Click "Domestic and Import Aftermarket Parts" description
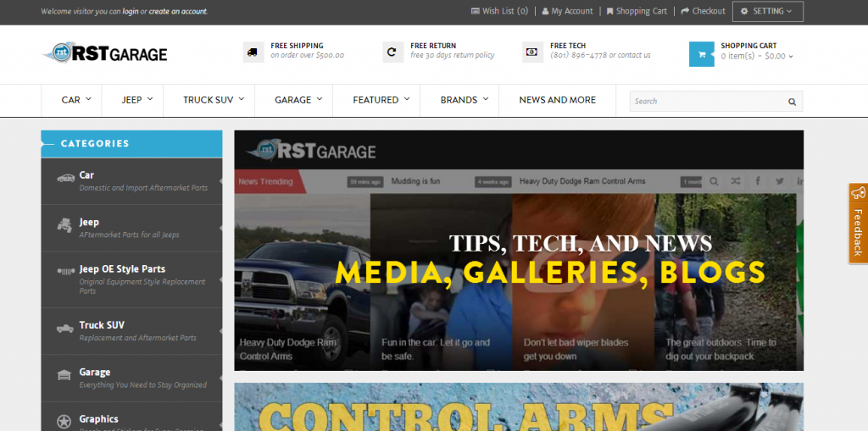 143,188
